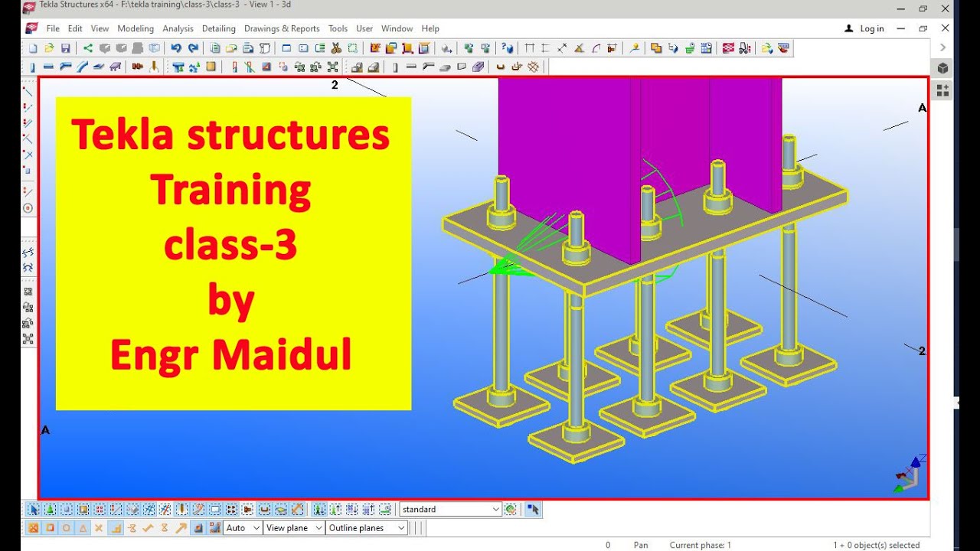
Task: Click the Save model icon
Action: (x=65, y=48)
